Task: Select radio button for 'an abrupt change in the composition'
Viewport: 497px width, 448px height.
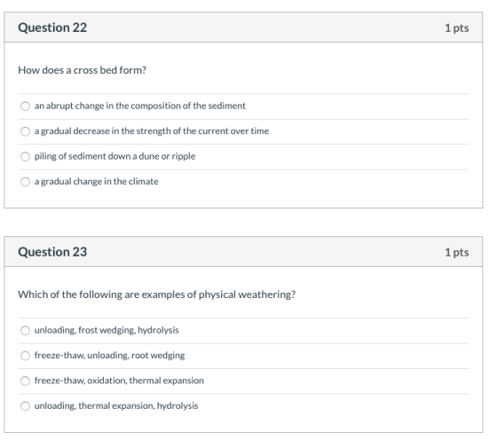Action: tap(25, 106)
